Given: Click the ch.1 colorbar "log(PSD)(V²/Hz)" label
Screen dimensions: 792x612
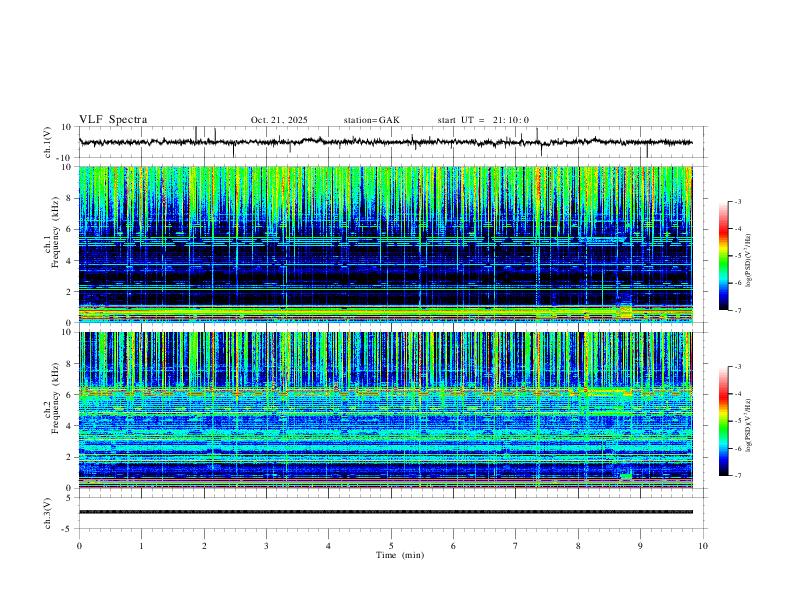Looking at the screenshot, I should [749, 260].
